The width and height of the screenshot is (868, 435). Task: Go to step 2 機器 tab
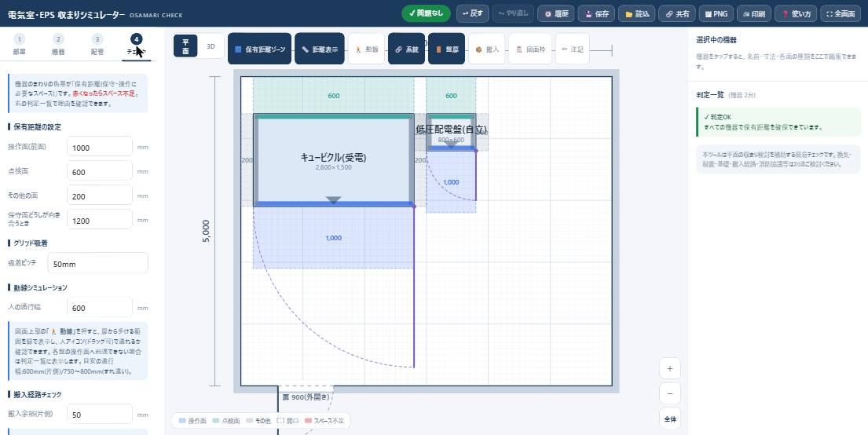coord(58,45)
